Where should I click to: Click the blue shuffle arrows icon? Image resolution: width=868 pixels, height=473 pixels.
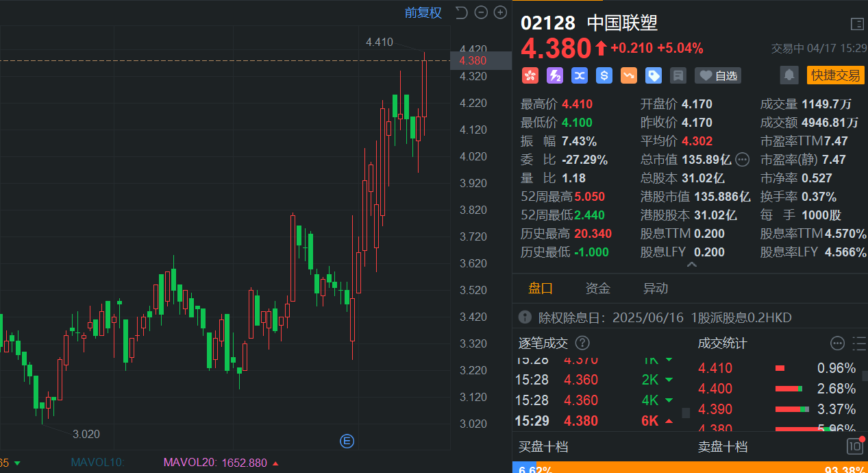pos(579,75)
